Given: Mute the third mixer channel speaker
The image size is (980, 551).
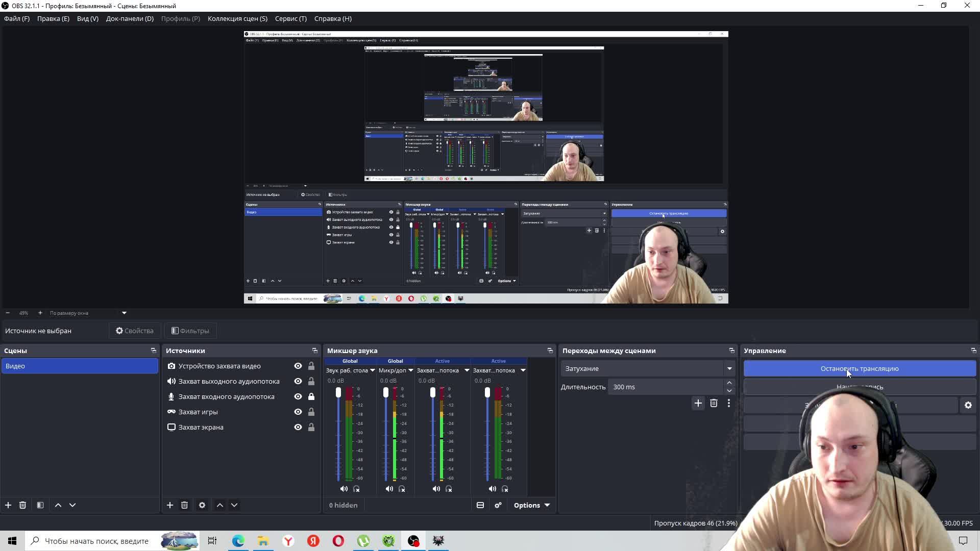Looking at the screenshot, I should click(436, 489).
